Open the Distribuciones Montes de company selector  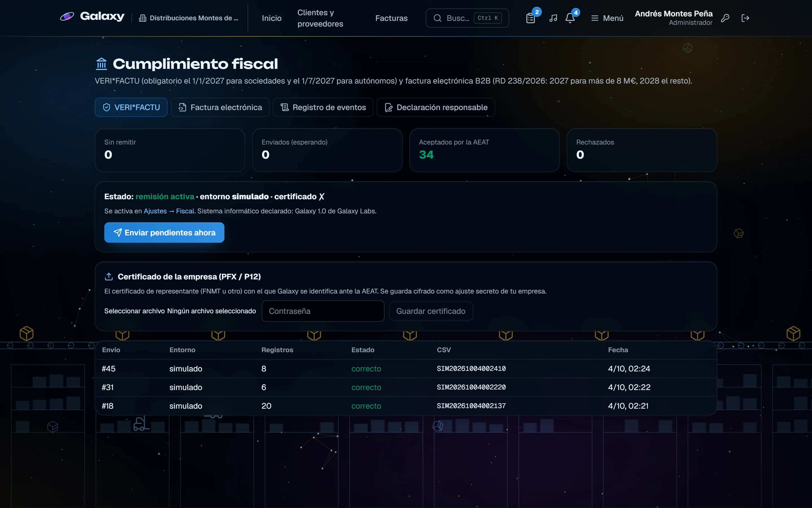coord(189,18)
